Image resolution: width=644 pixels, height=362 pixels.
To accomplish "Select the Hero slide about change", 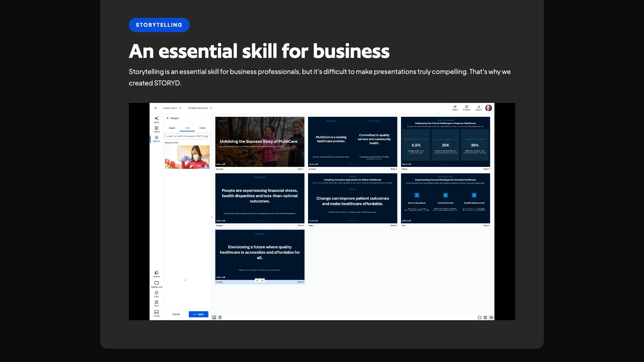I will pos(352,198).
